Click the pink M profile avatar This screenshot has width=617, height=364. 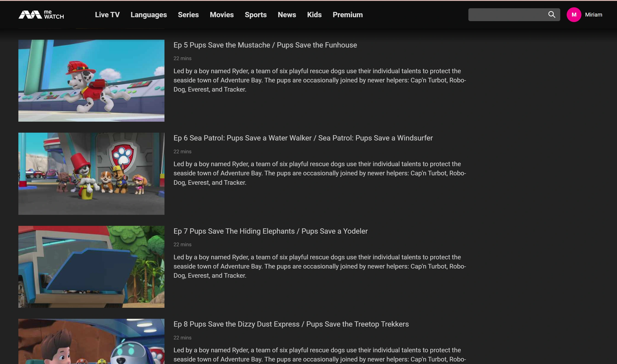click(574, 15)
